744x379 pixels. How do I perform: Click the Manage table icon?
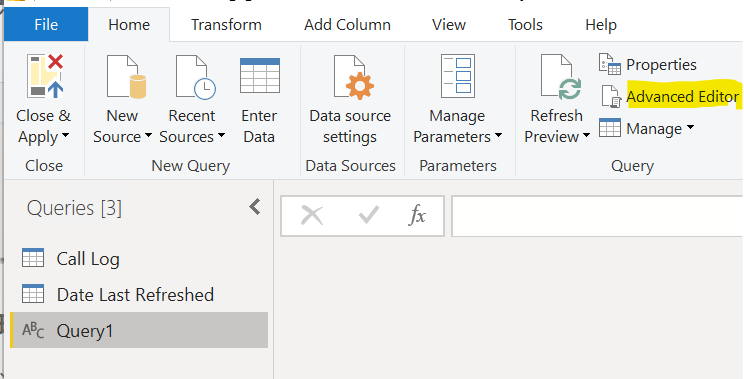click(x=610, y=128)
